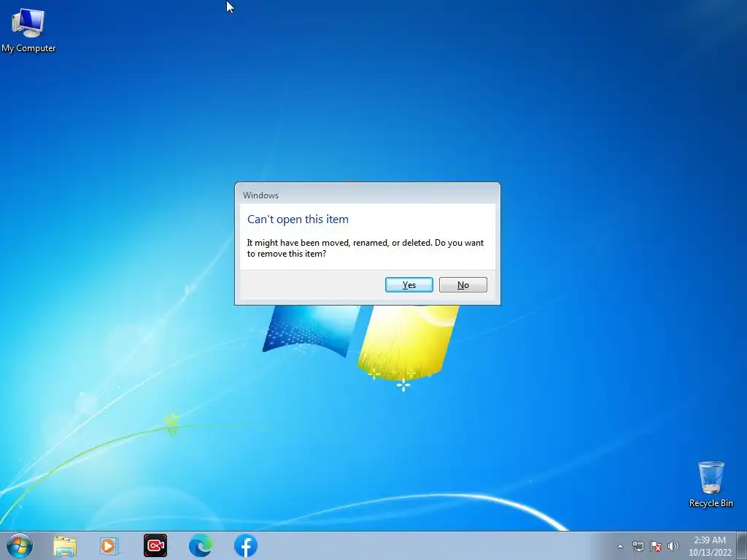Viewport: 747px width, 560px height.
Task: Launch Windows Explorer from the taskbar
Action: point(65,545)
